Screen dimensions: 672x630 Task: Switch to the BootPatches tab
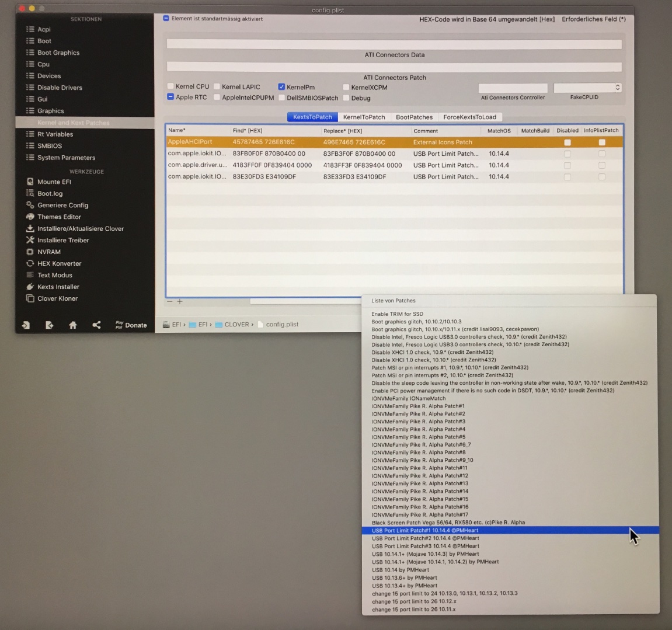[x=414, y=117]
